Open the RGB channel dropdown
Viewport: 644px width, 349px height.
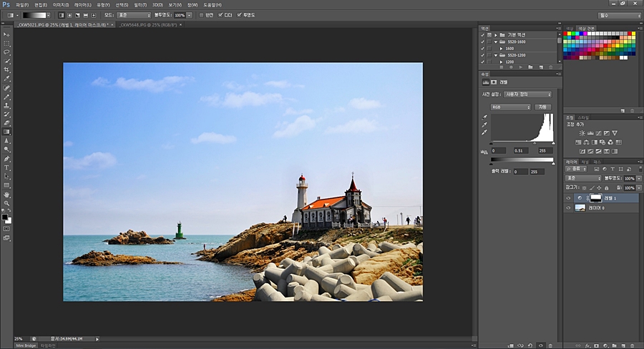(510, 107)
